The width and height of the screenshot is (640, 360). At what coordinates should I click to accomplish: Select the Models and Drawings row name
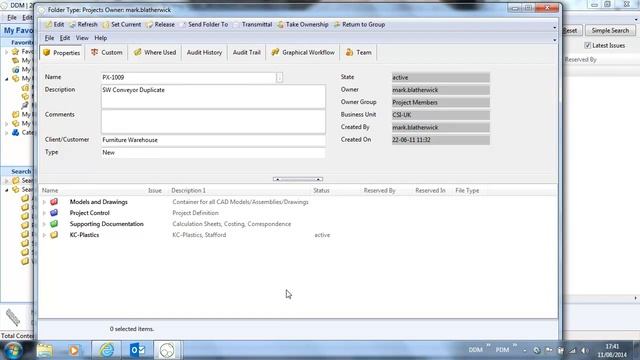pos(98,202)
